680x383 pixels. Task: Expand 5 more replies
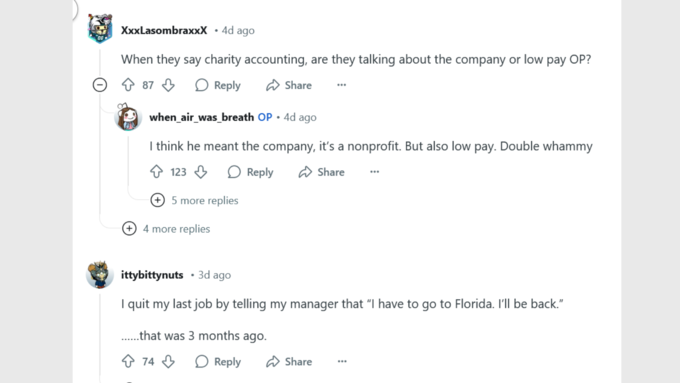coord(194,200)
